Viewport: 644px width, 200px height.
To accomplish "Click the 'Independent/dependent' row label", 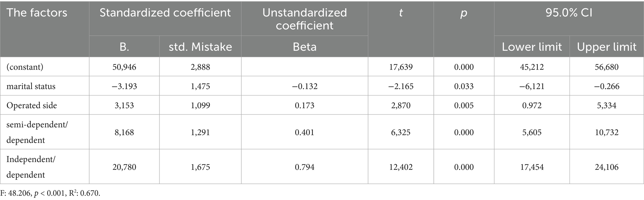I will coord(31,167).
